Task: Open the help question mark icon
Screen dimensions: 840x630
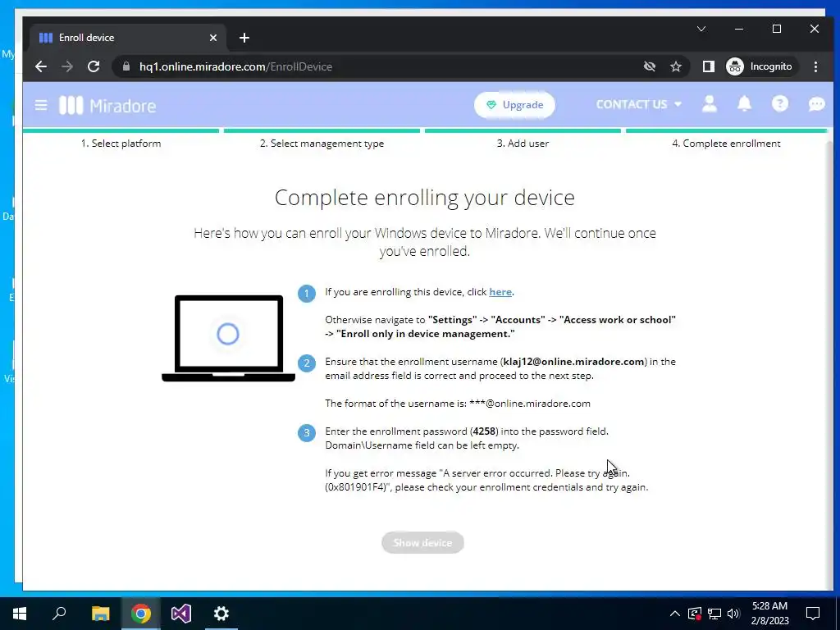Action: 780,103
